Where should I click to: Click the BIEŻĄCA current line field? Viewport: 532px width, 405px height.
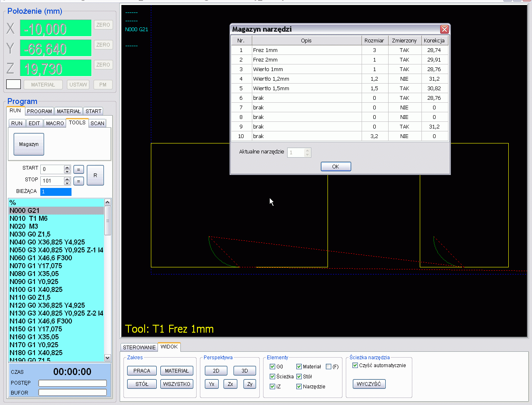pos(56,192)
